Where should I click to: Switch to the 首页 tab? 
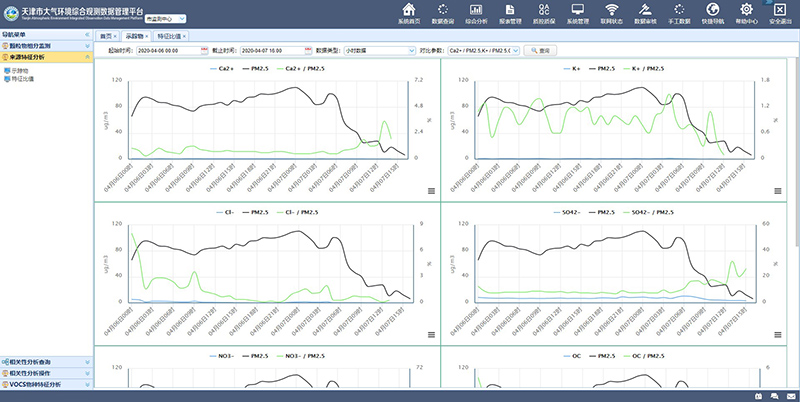point(106,35)
